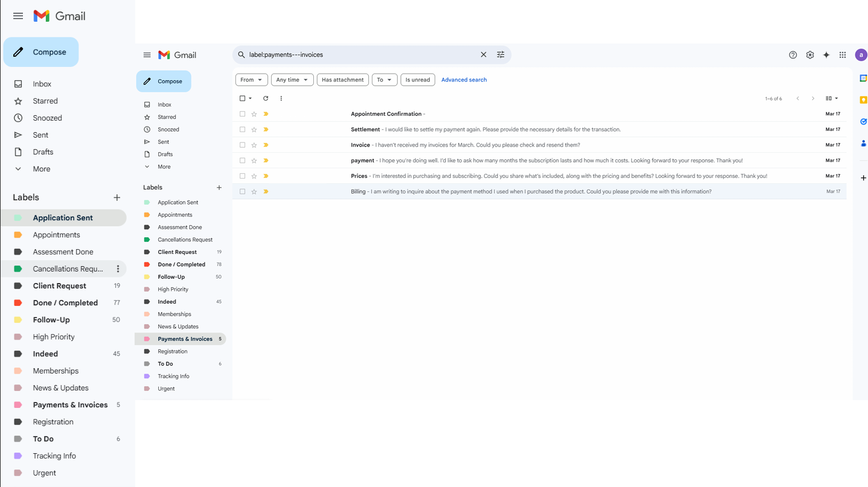
Task: Open Sent in small window sidebar
Action: tap(164, 142)
